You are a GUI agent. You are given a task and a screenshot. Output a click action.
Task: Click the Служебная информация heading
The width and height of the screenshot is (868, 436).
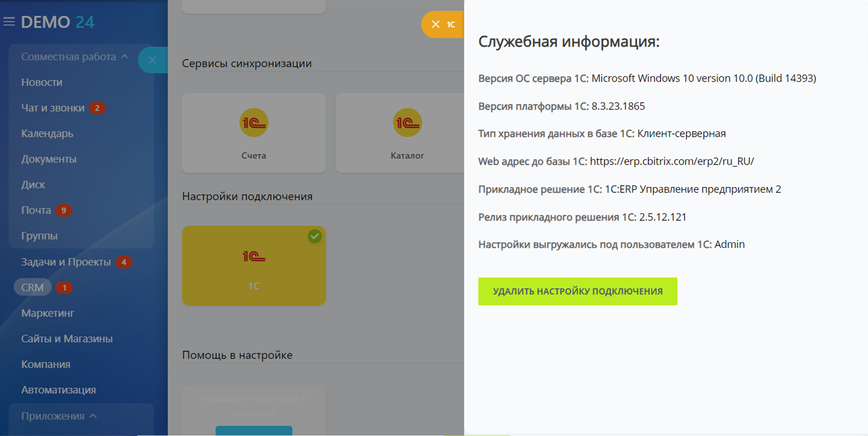pos(569,42)
